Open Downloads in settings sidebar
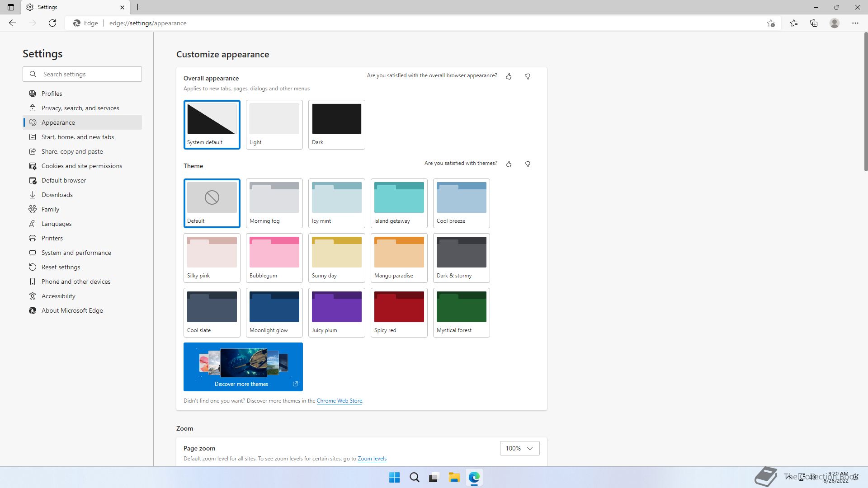The image size is (868, 488). point(57,195)
